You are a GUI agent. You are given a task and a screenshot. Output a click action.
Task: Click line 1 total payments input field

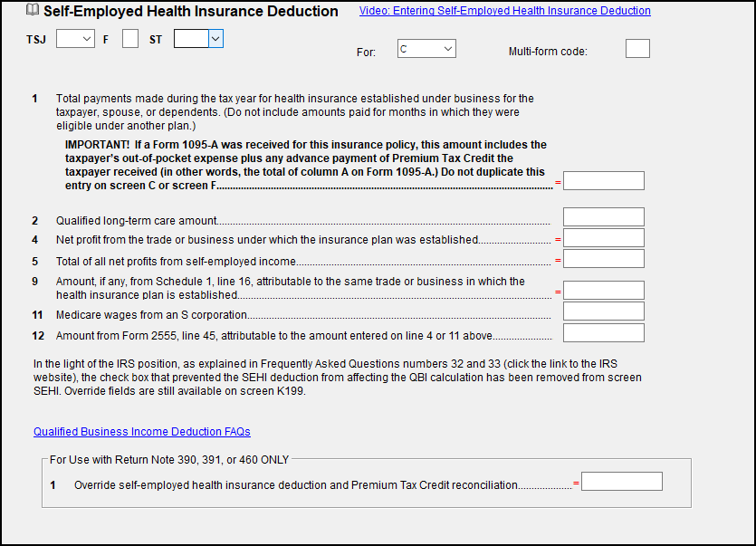coord(604,181)
